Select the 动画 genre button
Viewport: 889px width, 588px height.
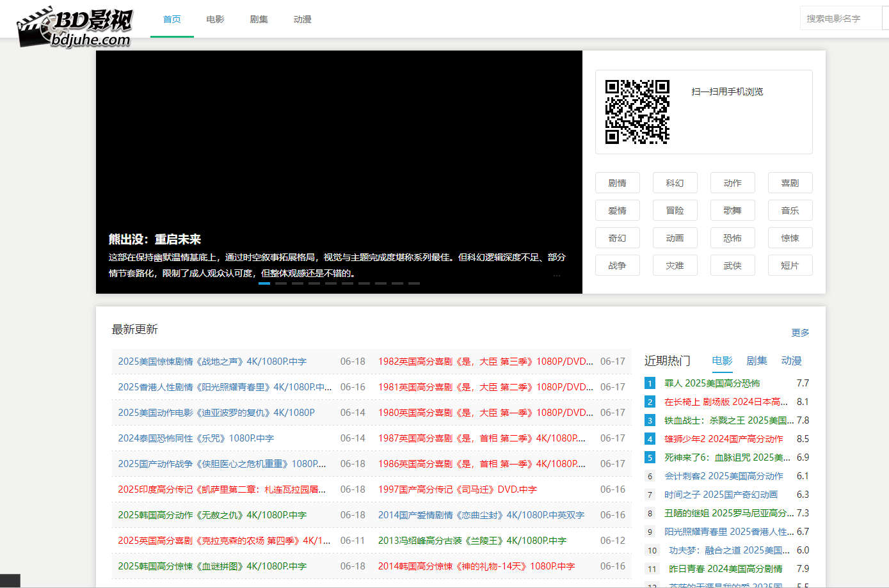pos(675,238)
